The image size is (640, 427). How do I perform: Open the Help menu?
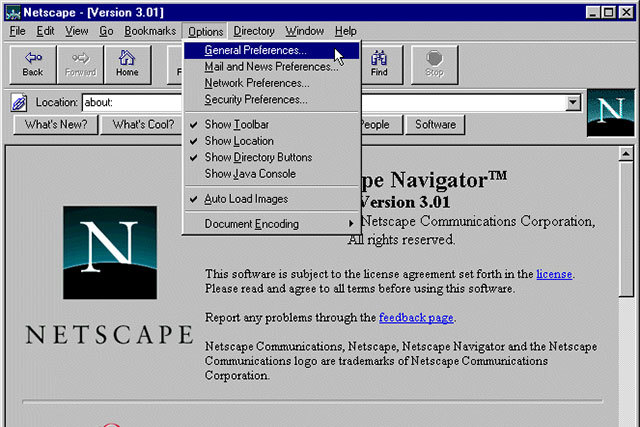tap(346, 31)
